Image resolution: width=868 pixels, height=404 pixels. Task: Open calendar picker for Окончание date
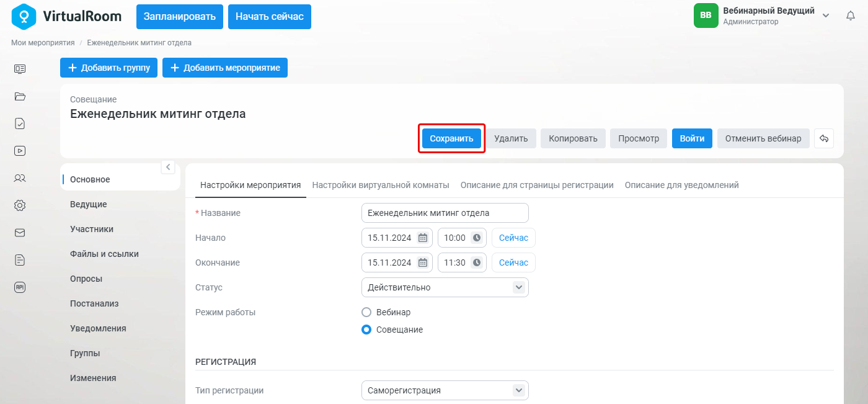[x=423, y=263]
